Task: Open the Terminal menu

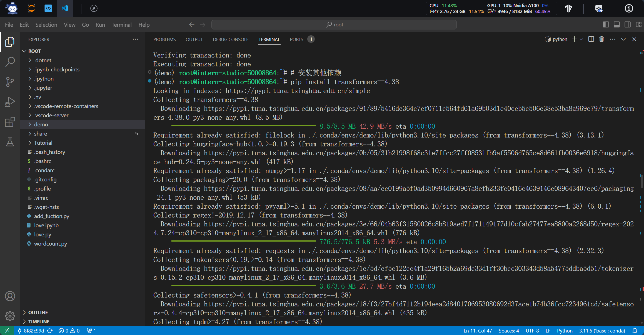Action: [121, 25]
